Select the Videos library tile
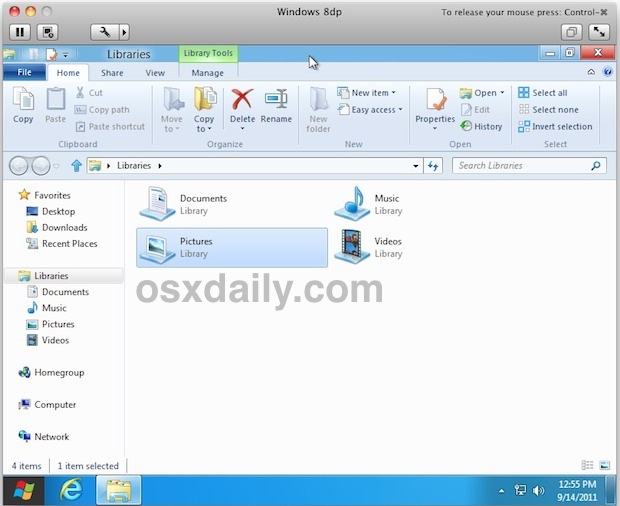The image size is (620, 506). click(426, 247)
